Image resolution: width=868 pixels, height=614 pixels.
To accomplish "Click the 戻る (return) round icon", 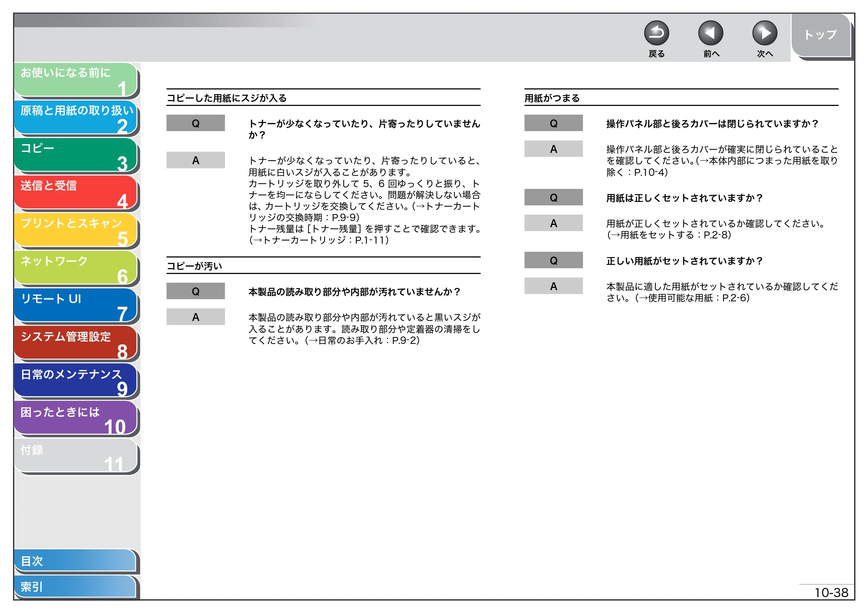I will [656, 33].
